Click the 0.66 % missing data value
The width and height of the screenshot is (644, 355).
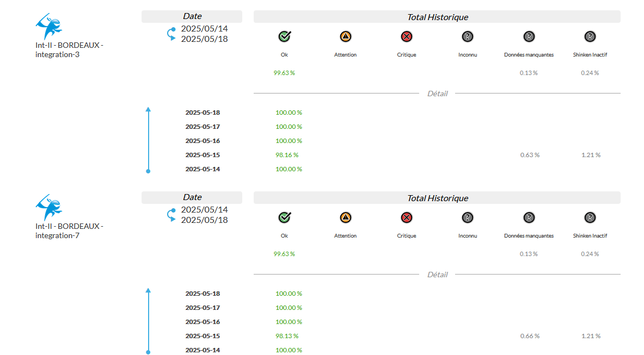(x=530, y=336)
